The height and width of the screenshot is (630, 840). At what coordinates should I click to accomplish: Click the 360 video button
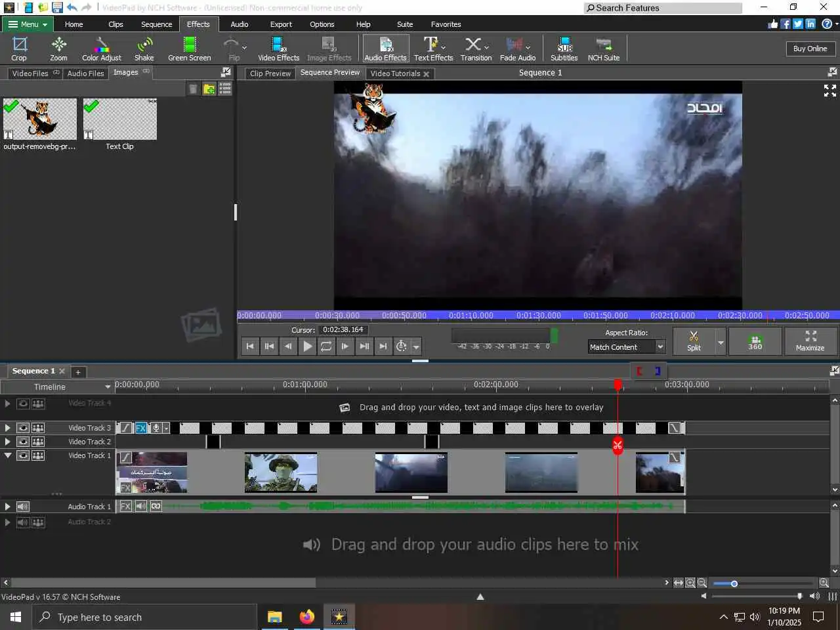pos(755,341)
